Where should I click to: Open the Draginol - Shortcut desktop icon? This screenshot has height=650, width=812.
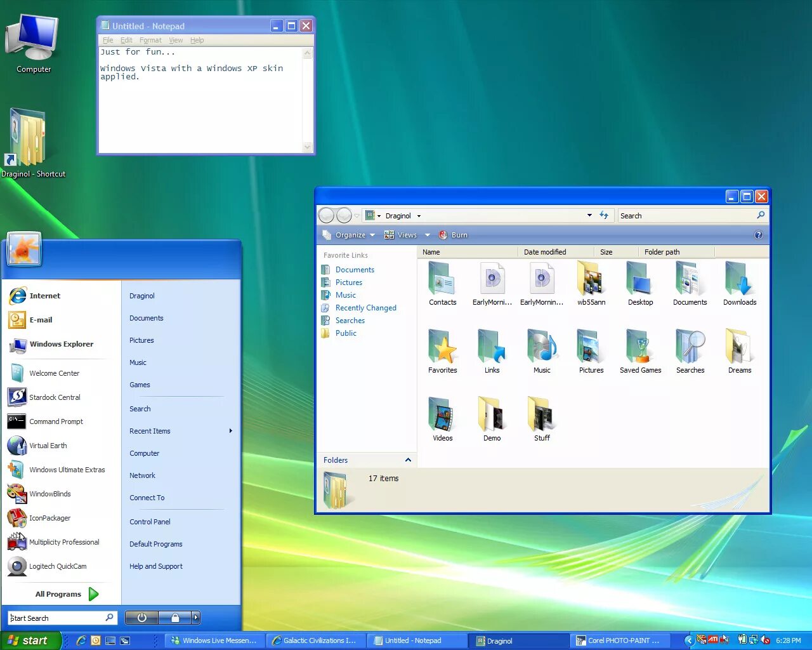click(33, 143)
